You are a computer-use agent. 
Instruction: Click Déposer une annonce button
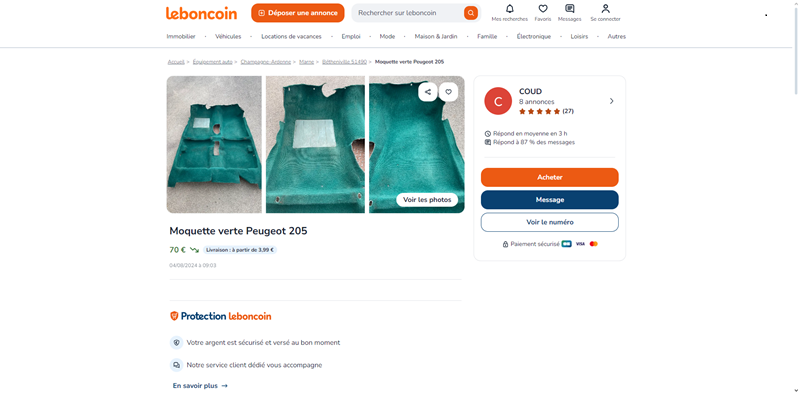click(297, 13)
